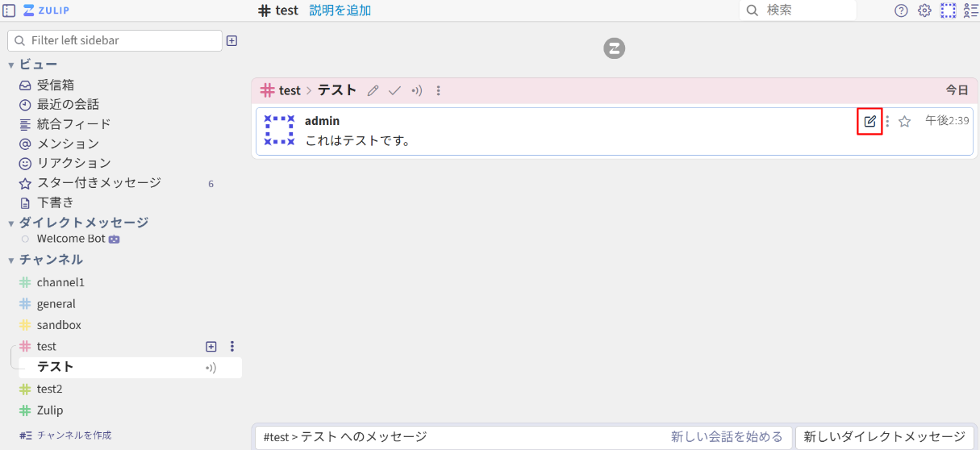Viewport: 980px width, 450px height.
Task: Click the edit message icon
Action: [x=869, y=121]
